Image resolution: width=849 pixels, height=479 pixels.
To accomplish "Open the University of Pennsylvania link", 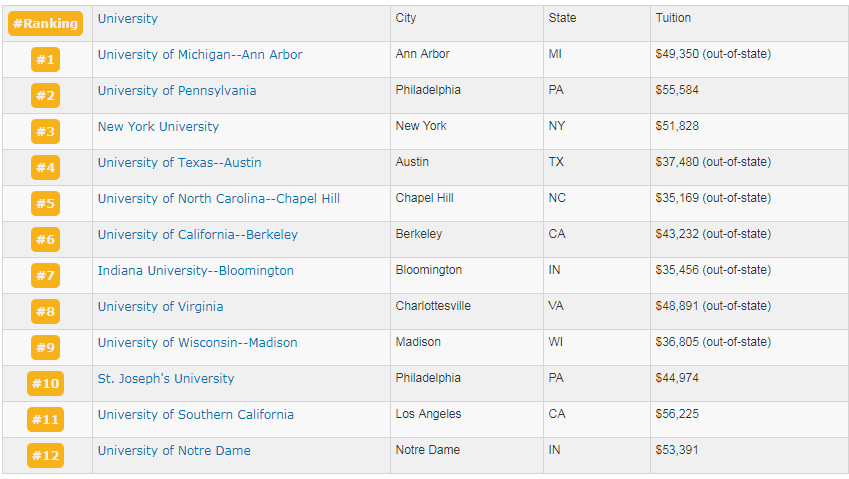I will click(x=176, y=91).
